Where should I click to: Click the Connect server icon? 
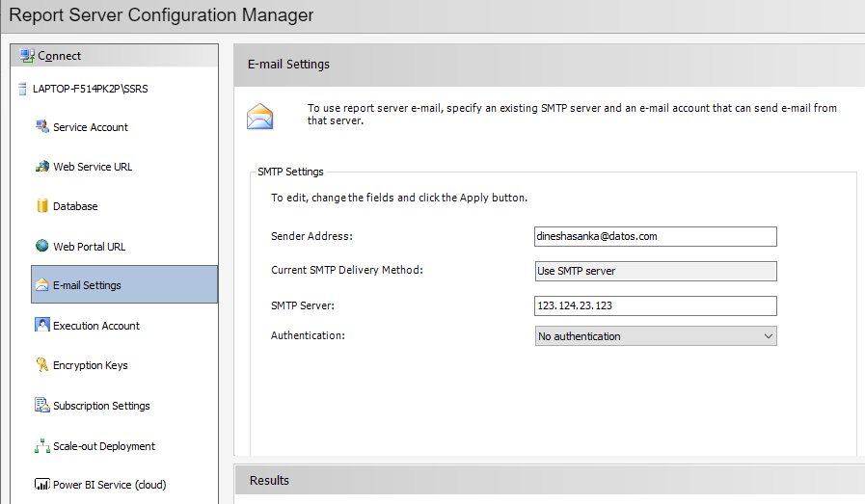(x=27, y=56)
